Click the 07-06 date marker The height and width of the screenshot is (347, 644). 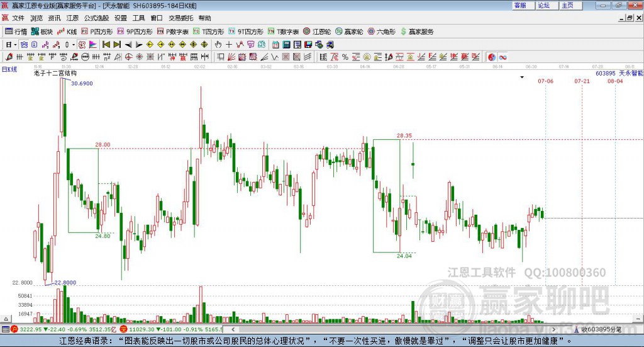pos(545,81)
